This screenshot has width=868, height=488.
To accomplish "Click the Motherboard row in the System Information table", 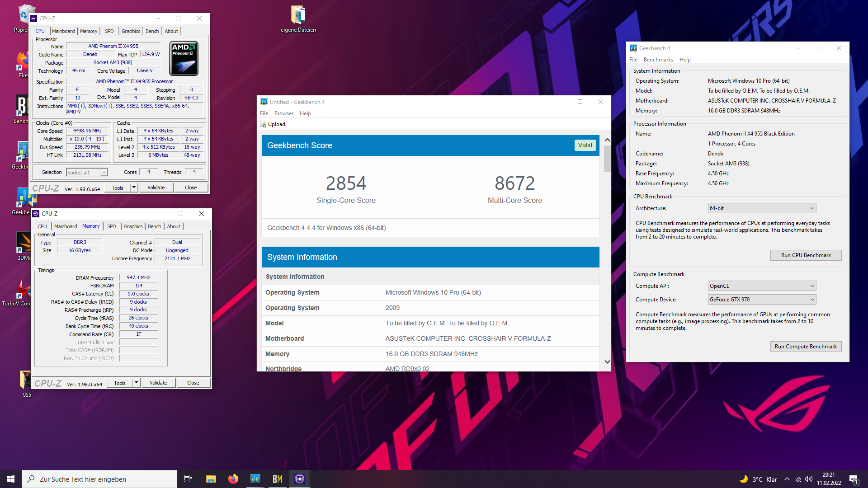I will pos(430,338).
